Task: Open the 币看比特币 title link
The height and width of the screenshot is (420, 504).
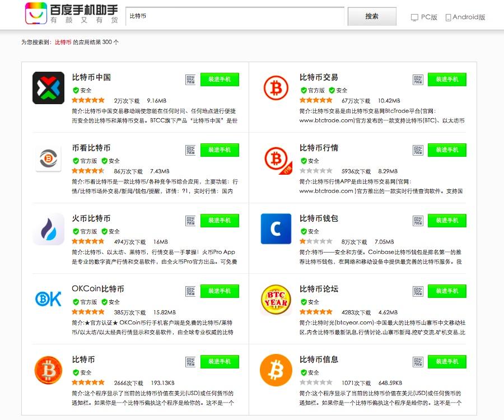Action: coord(91,148)
